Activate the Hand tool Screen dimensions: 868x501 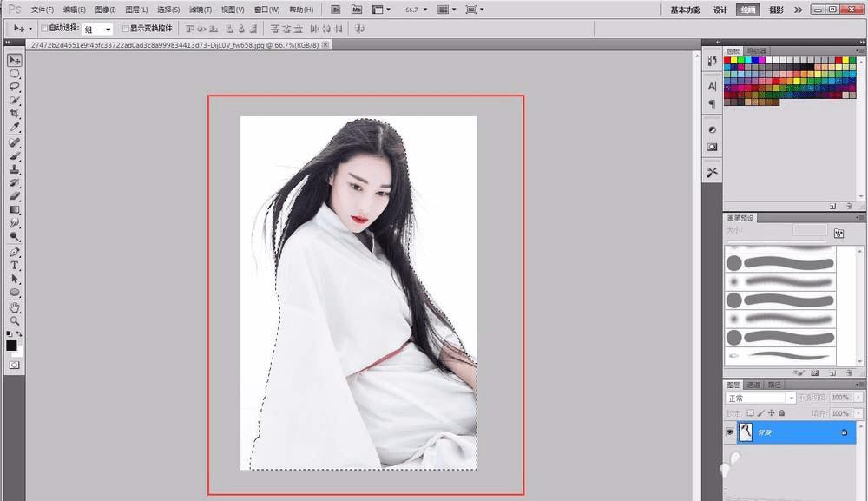[15, 307]
